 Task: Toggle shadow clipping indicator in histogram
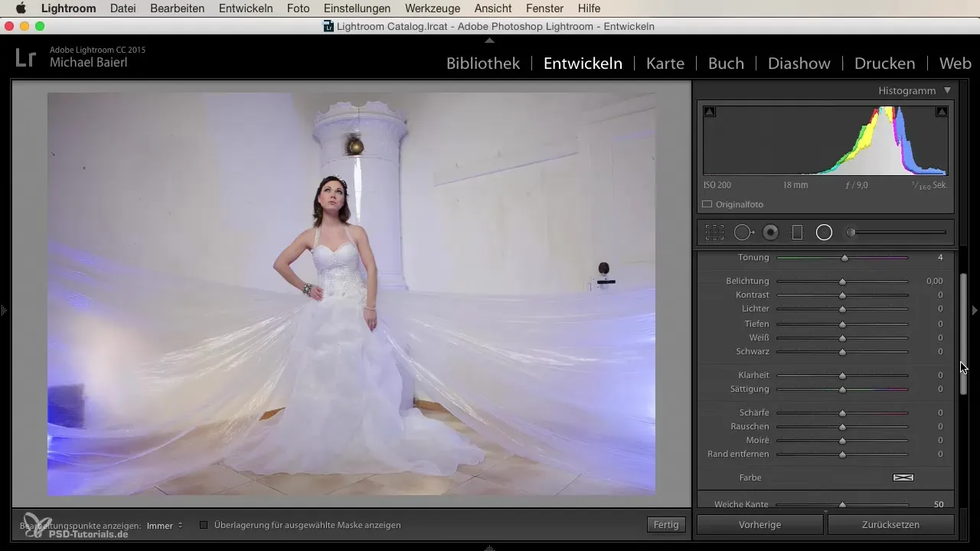[710, 112]
